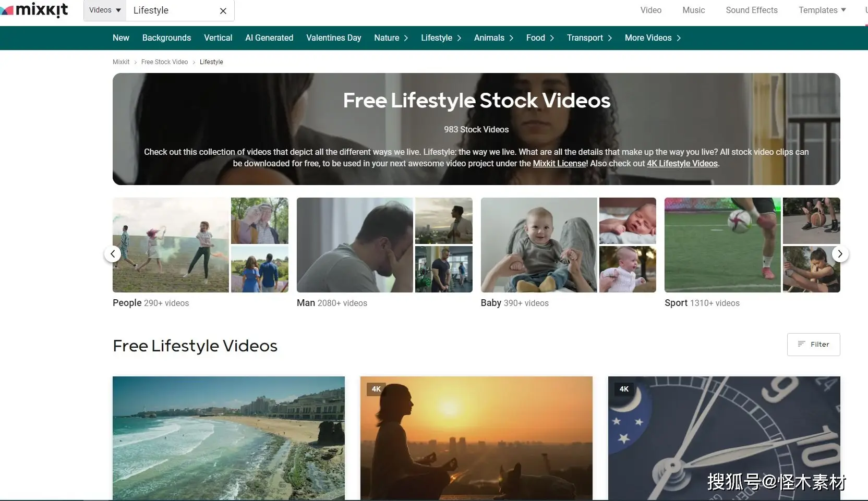Image resolution: width=868 pixels, height=501 pixels.
Task: Select the New category tab
Action: 121,38
